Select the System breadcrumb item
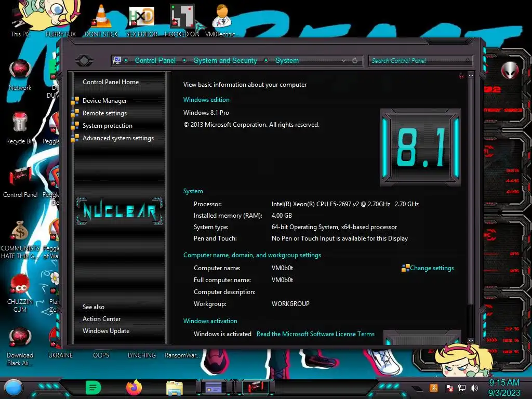The image size is (532, 399). click(287, 60)
